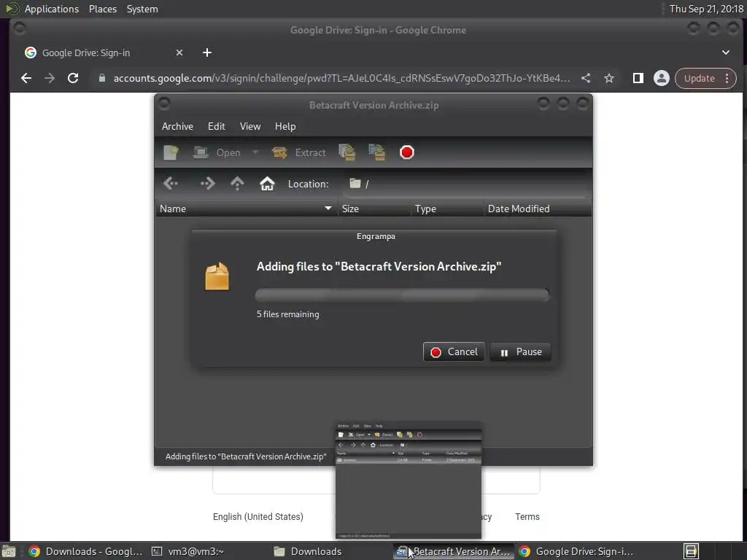Cancel adding files to the archive
The width and height of the screenshot is (747, 560).
454,352
